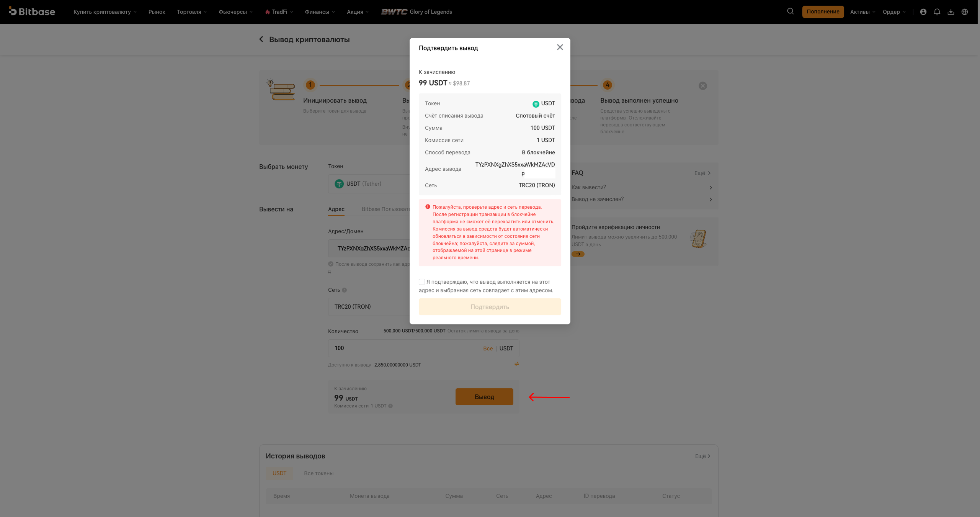Click the Сеть info icon
Screen dimensions: 980x517
coord(344,290)
